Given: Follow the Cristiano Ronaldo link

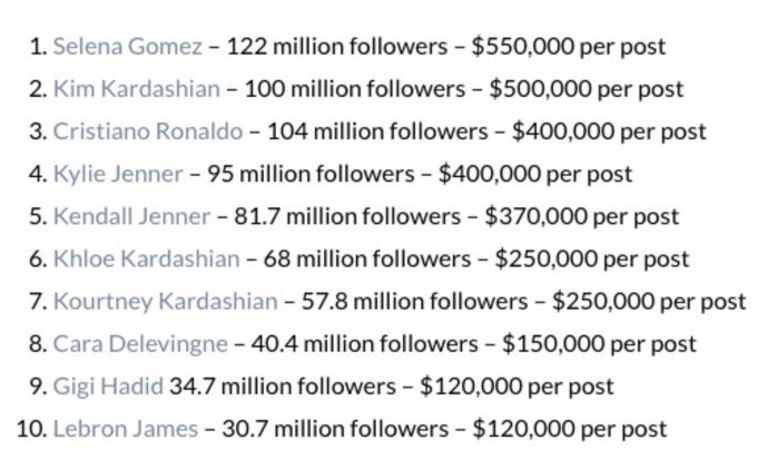Looking at the screenshot, I should click(x=147, y=131).
